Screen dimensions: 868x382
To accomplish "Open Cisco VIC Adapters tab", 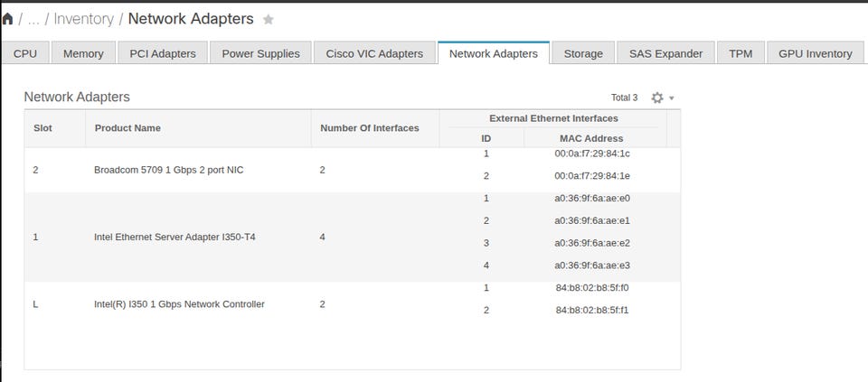I will [x=374, y=53].
